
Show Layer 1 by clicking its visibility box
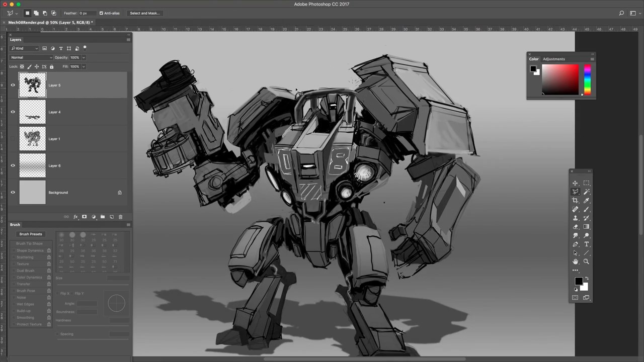(13, 139)
